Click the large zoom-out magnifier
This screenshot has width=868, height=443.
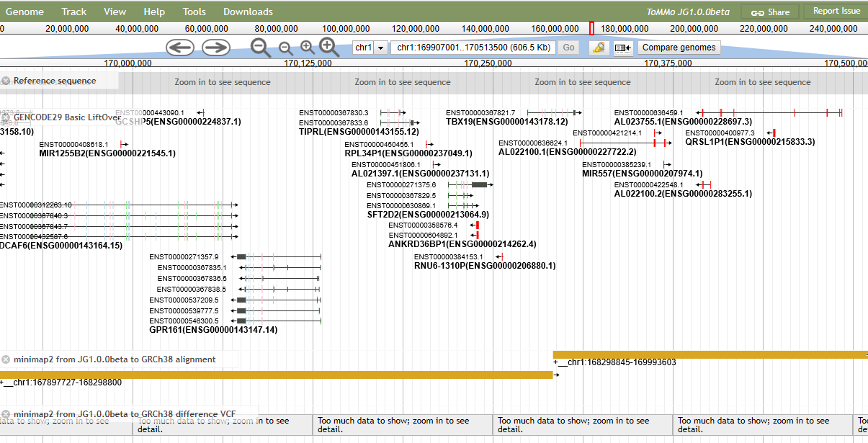pyautogui.click(x=261, y=48)
